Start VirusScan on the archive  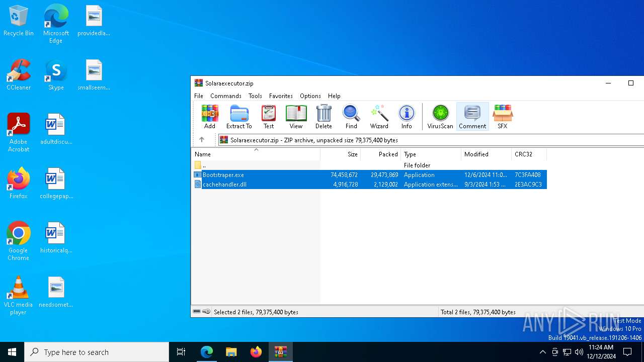(440, 117)
